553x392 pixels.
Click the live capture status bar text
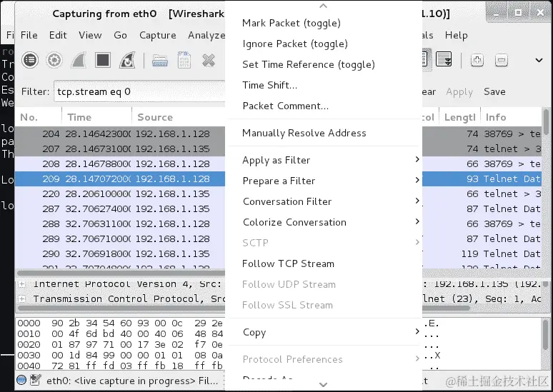(x=132, y=381)
